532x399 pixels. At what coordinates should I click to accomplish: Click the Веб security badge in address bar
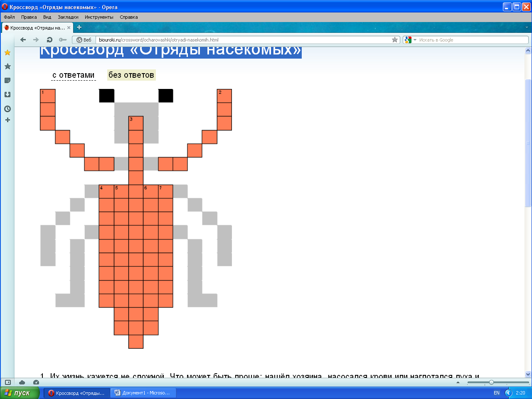click(84, 40)
